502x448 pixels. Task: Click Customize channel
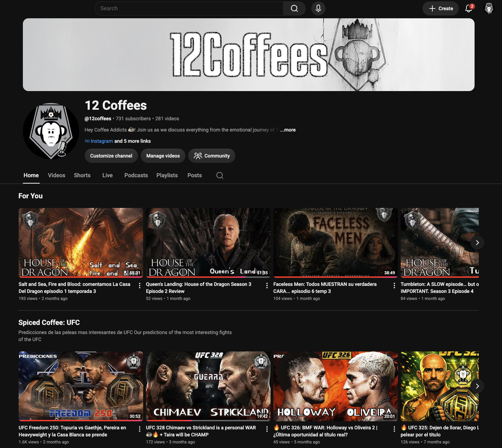coord(111,156)
